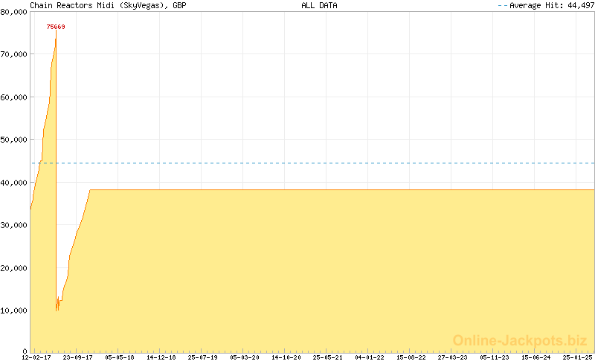This screenshot has width=595, height=364.
Task: Click where the jackpot line first flattens
Action: point(90,190)
